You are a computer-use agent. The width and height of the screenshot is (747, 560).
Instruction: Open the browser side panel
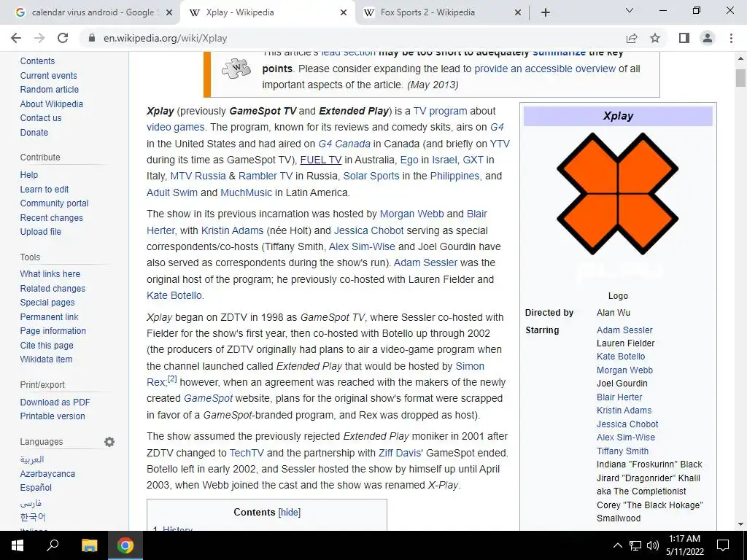[x=684, y=38]
